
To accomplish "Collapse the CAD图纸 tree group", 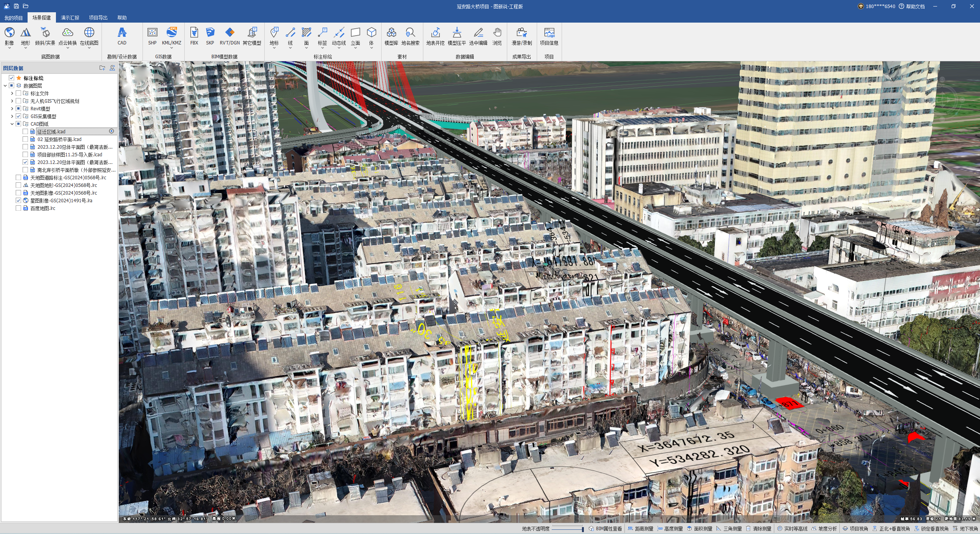I will pos(12,124).
